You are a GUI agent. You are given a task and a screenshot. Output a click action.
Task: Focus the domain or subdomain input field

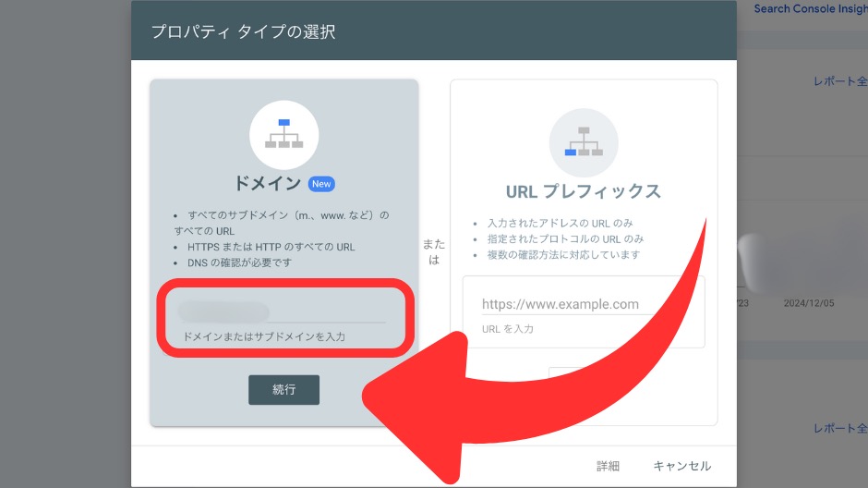point(283,312)
